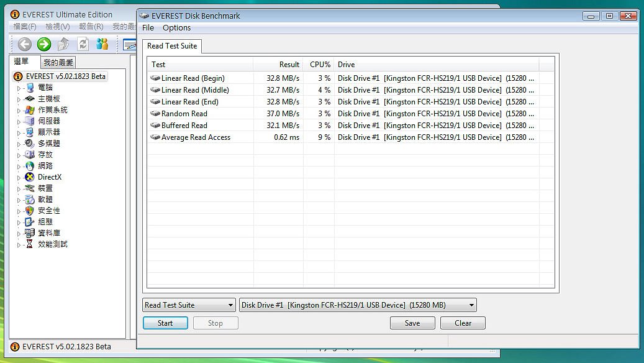This screenshot has width=644, height=363.
Task: Click the Save button
Action: pos(412,323)
